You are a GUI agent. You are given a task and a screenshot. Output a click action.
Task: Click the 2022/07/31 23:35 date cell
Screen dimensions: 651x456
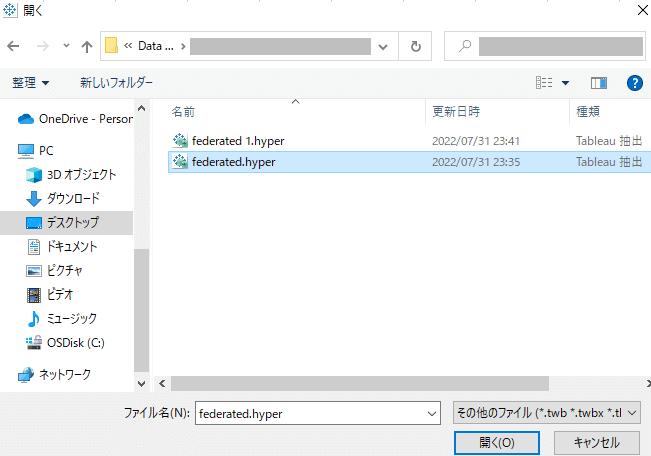[476, 162]
